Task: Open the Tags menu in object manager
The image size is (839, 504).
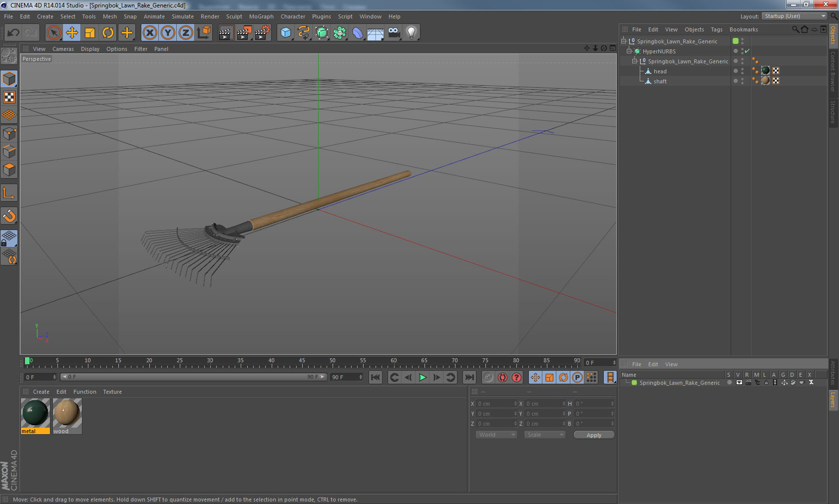Action: [717, 29]
